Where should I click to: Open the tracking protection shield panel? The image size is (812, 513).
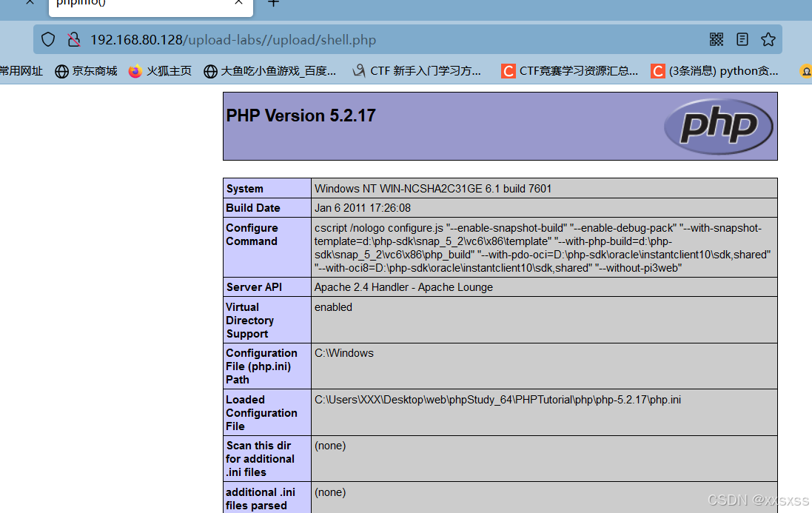tap(47, 39)
